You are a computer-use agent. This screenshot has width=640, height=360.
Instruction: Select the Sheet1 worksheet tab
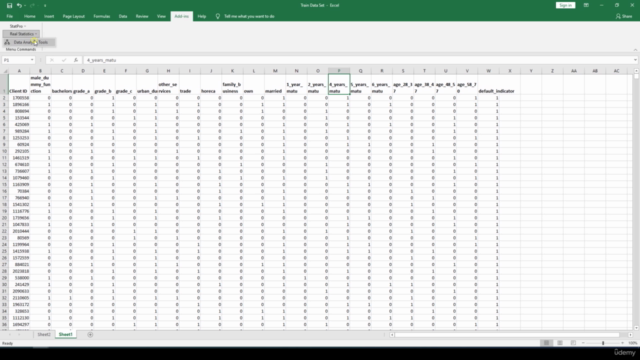[x=65, y=335]
